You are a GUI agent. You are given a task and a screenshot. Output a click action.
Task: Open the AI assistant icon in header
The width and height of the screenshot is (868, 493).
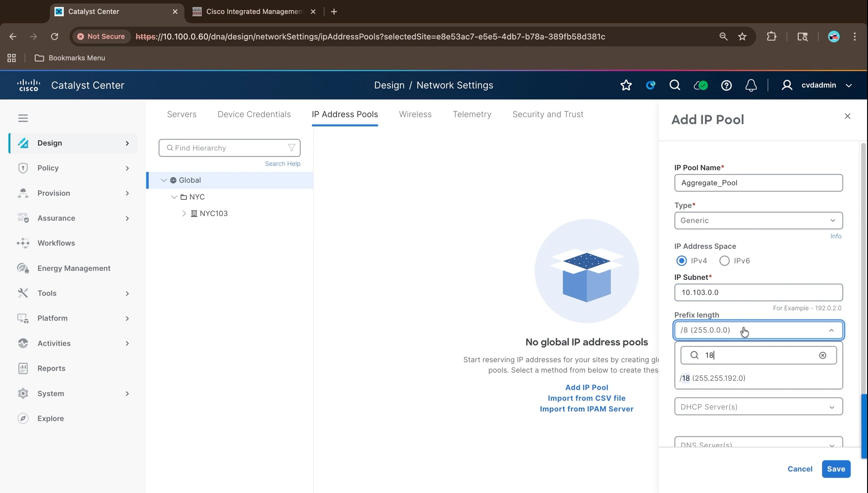(x=650, y=85)
